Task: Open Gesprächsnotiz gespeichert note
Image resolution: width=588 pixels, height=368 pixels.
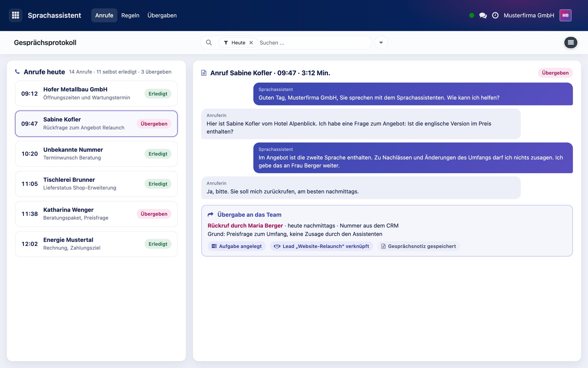Action: pyautogui.click(x=418, y=246)
